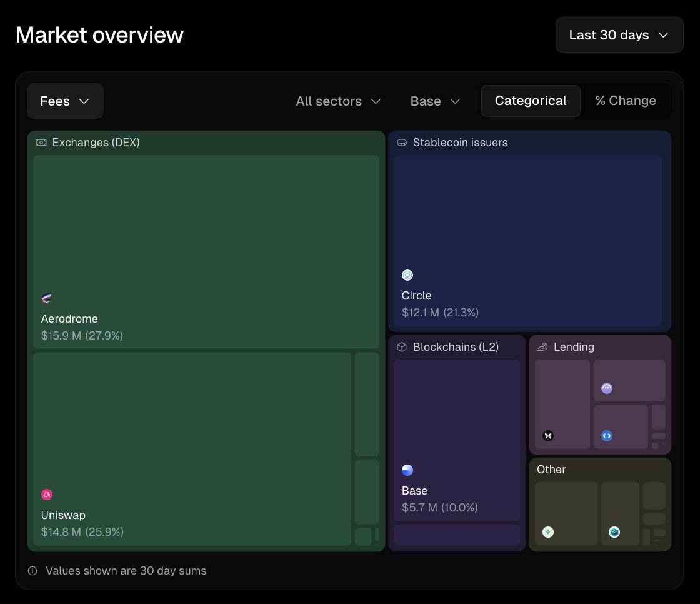Switch treemap to Categorical view
700x604 pixels.
pos(531,101)
